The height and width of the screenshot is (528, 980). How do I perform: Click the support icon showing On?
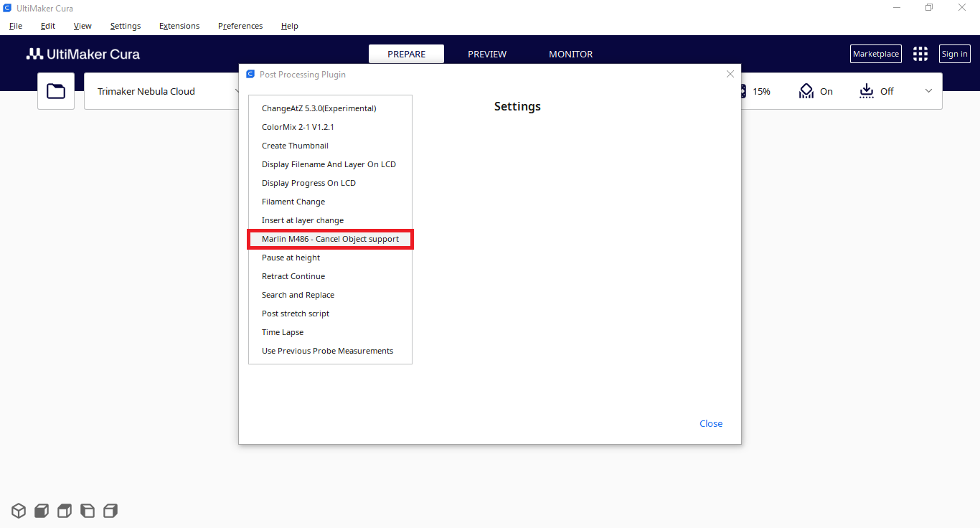coord(806,91)
